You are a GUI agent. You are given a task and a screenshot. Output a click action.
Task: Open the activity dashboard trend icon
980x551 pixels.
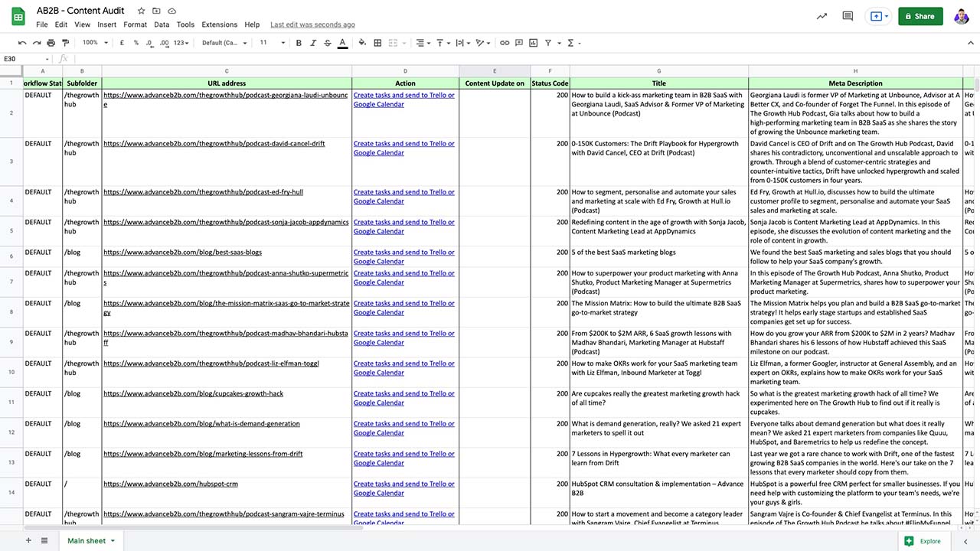[822, 16]
